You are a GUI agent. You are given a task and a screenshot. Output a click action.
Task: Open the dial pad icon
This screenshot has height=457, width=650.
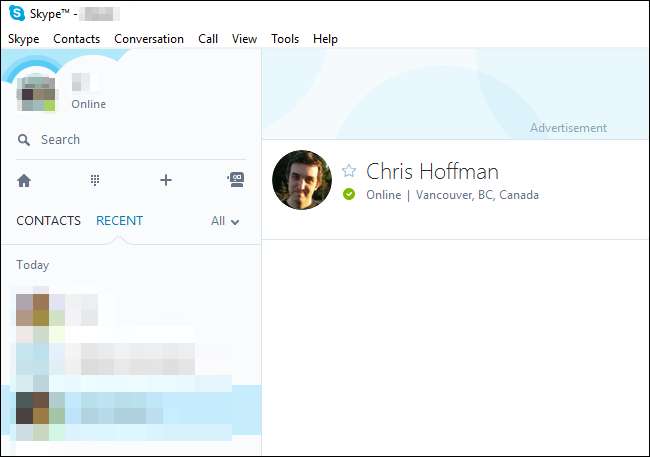95,180
